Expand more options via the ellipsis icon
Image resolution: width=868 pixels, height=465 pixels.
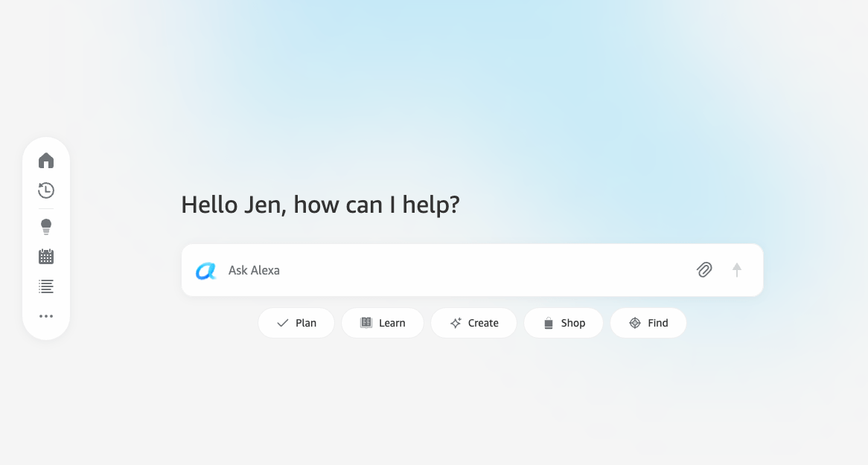click(x=46, y=315)
